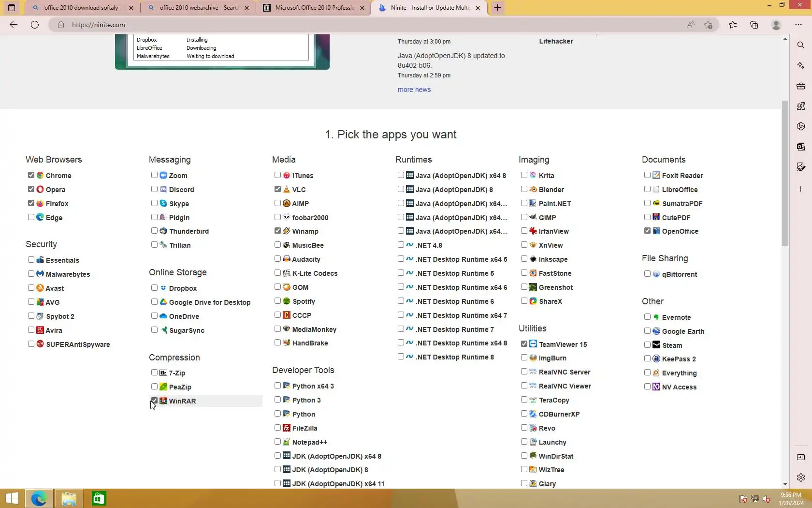Image resolution: width=812 pixels, height=508 pixels.
Task: Open the browser profile button
Action: [776, 25]
